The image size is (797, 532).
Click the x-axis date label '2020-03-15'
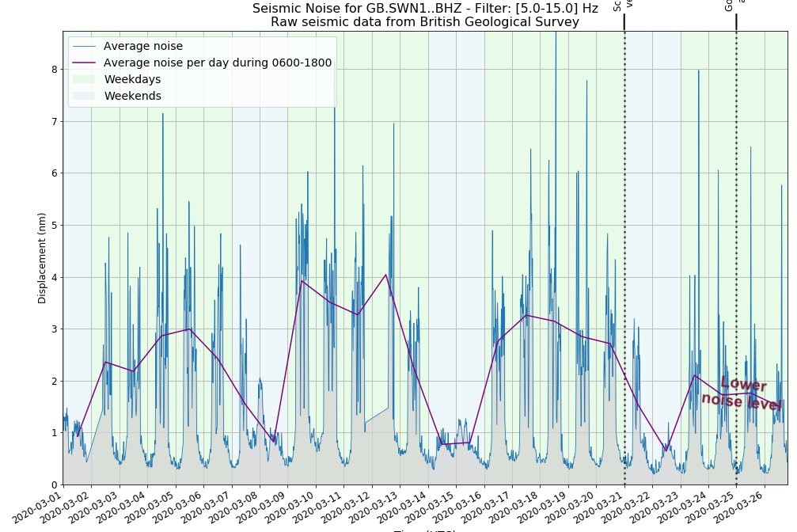[x=431, y=507]
